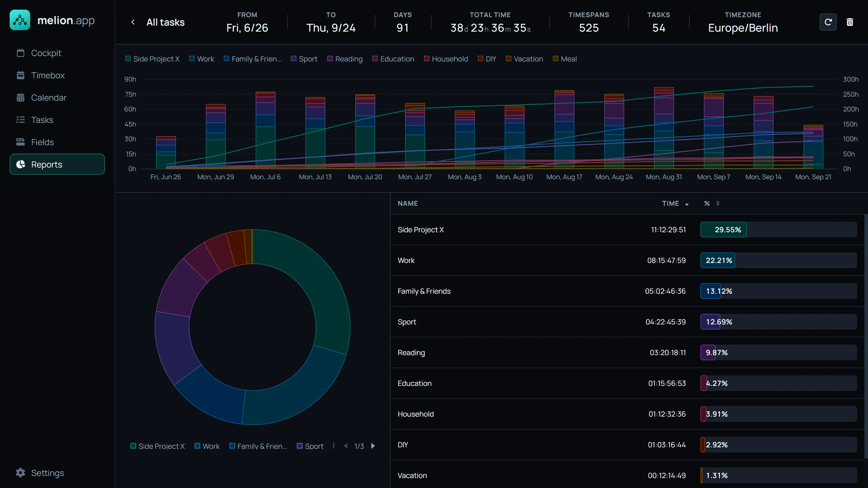Go back with the left chevron
868x488 pixels.
(x=133, y=22)
